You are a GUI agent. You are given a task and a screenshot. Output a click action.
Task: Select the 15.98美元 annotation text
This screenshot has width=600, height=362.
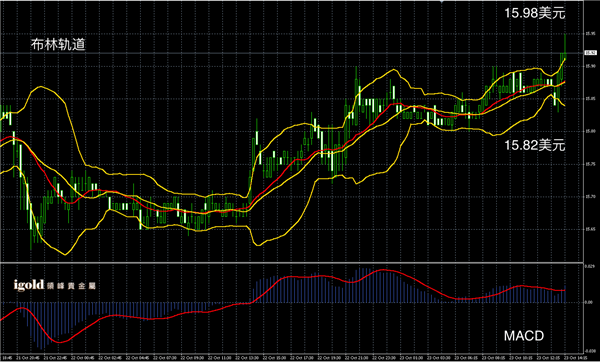pyautogui.click(x=535, y=13)
